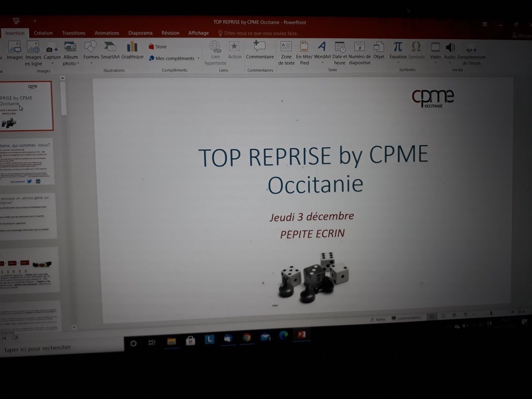Insert a Zone de texte
Viewport: 532px width, 399px height.
click(x=286, y=53)
